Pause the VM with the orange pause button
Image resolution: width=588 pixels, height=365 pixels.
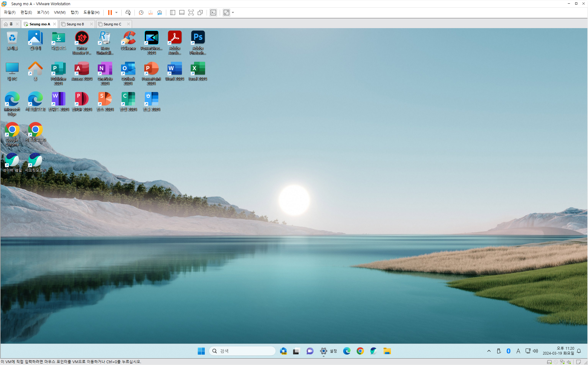tap(110, 13)
